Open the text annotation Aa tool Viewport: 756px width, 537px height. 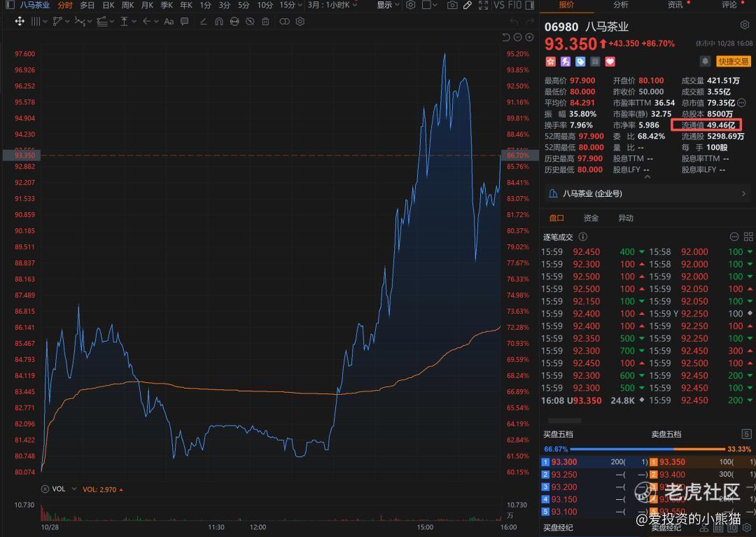point(169,22)
